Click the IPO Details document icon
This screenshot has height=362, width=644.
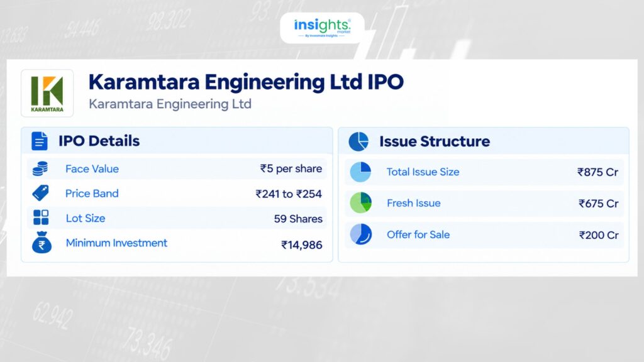click(x=40, y=141)
